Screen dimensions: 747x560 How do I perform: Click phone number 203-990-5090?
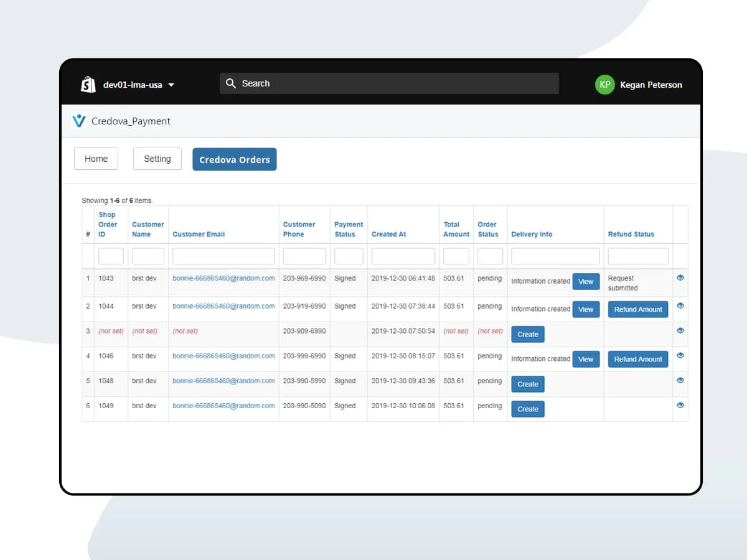coord(304,406)
